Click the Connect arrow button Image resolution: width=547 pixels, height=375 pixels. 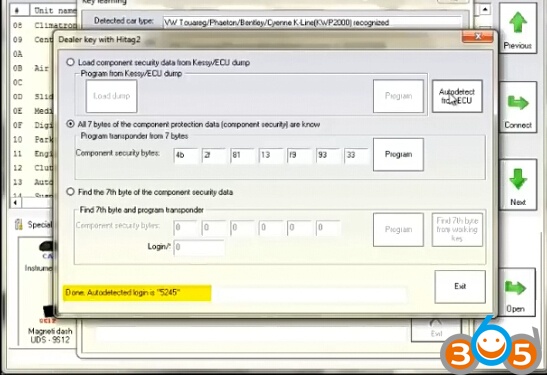click(x=518, y=107)
